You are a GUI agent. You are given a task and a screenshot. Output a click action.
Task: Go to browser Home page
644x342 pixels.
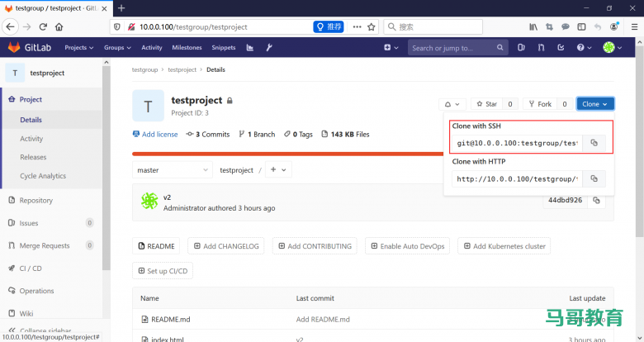tap(59, 27)
